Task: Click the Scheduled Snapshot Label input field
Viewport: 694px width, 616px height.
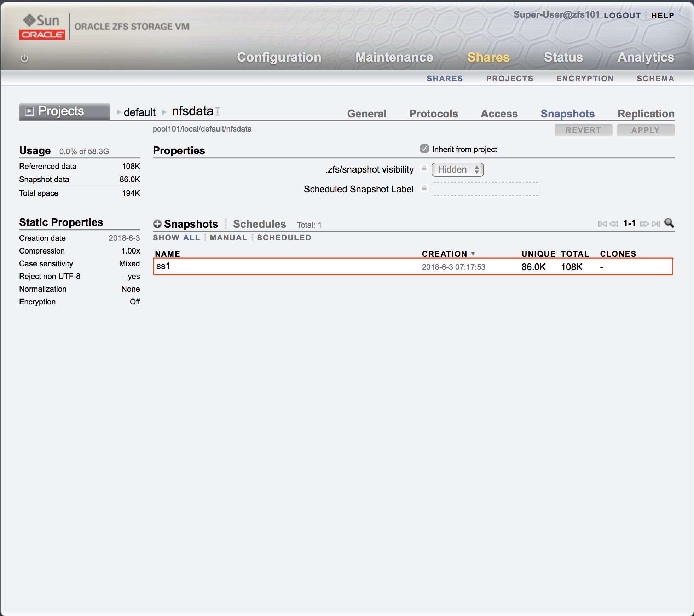Action: coord(486,189)
